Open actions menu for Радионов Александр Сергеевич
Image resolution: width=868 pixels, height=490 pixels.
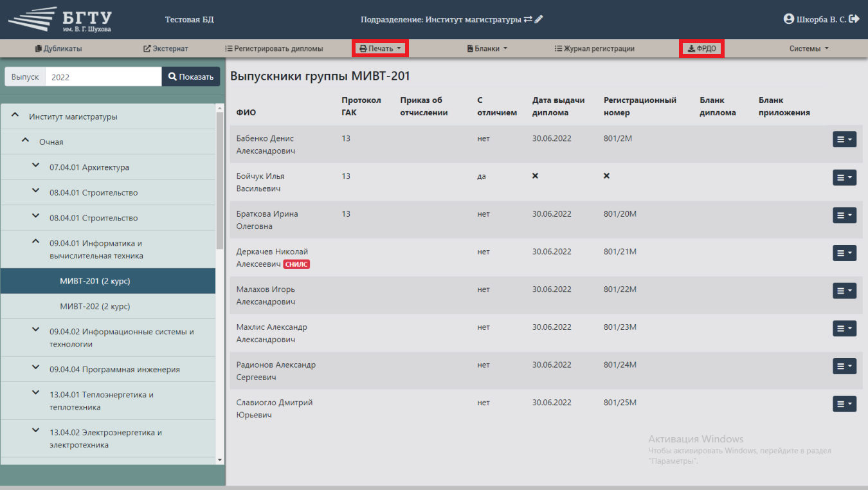point(844,366)
